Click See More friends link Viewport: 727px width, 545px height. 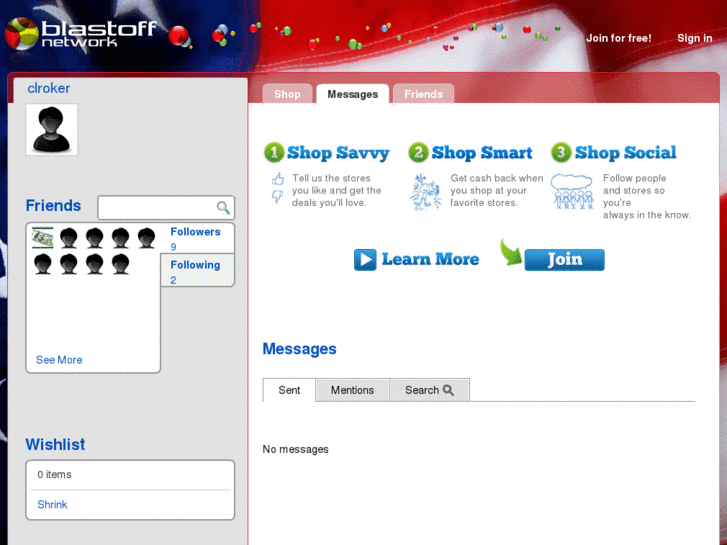tap(59, 360)
